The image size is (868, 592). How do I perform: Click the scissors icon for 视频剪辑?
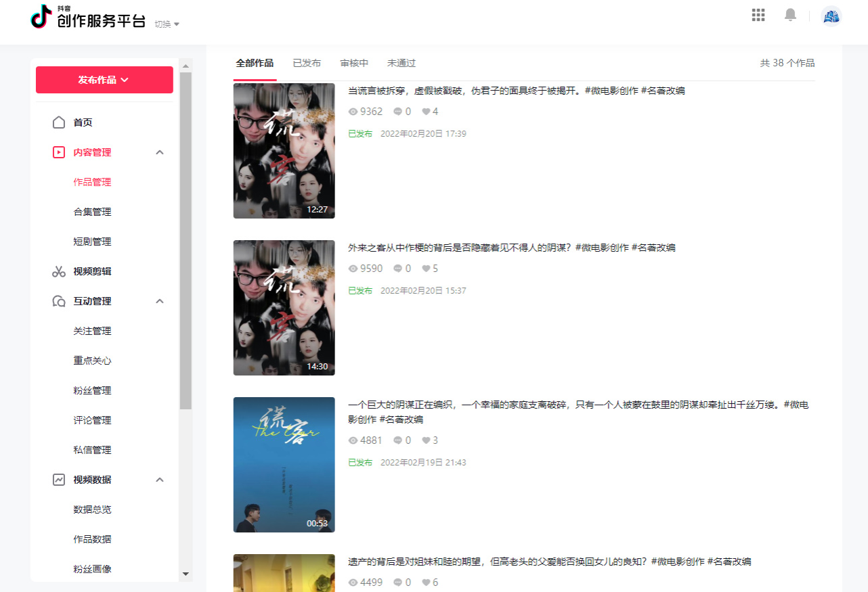click(59, 271)
